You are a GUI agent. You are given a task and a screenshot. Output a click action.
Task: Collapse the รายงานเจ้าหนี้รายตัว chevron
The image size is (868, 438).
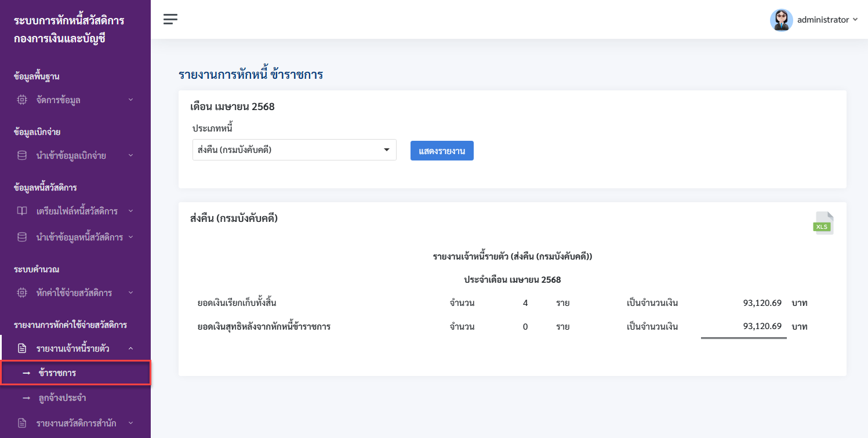(130, 348)
